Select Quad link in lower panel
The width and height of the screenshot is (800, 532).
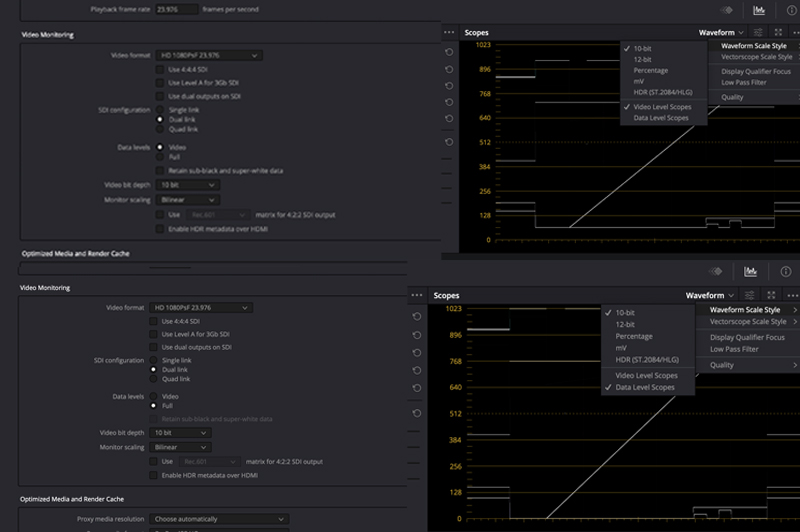(x=153, y=379)
